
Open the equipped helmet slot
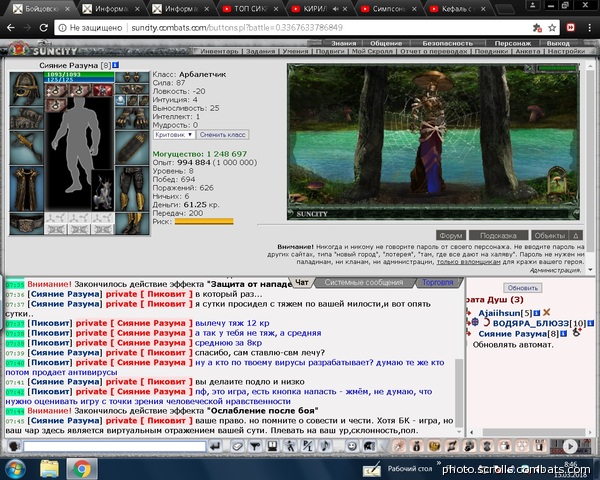26,88
